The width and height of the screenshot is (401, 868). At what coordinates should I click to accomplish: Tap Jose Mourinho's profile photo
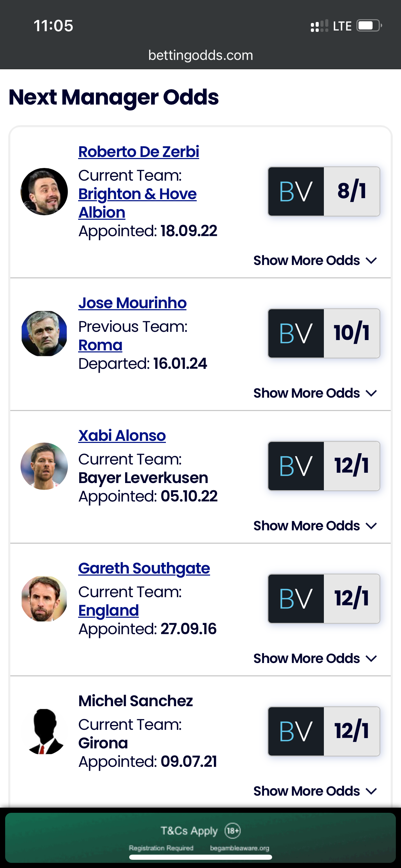point(44,334)
